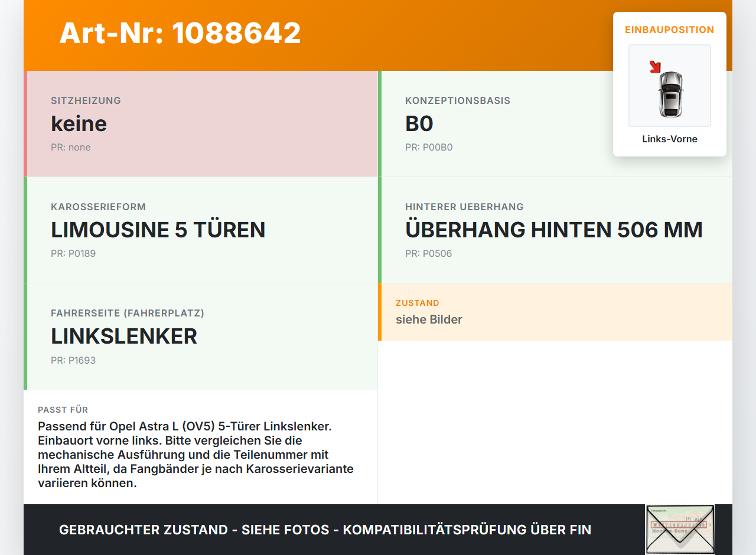Image resolution: width=756 pixels, height=555 pixels.
Task: Select "LIMOUSINE 5 TÜREN" value
Action: pos(158,230)
